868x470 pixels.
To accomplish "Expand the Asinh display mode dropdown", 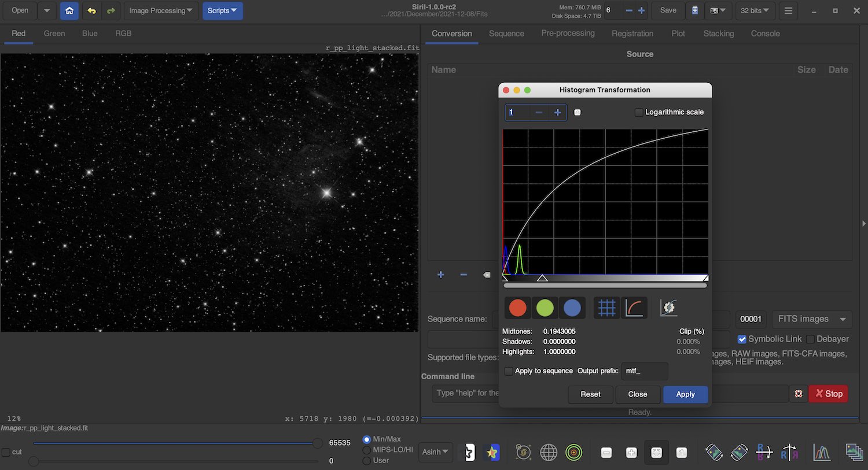I will coord(435,452).
